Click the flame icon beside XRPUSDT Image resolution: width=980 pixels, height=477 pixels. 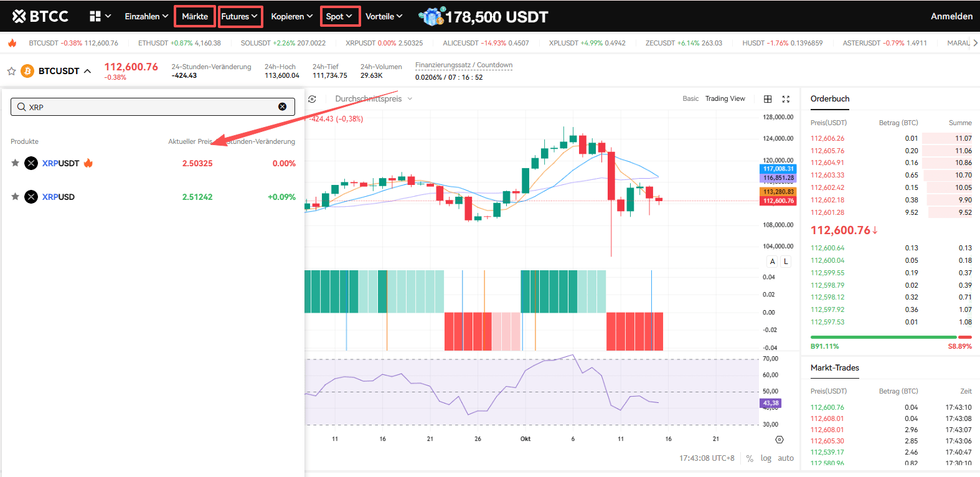coord(88,163)
